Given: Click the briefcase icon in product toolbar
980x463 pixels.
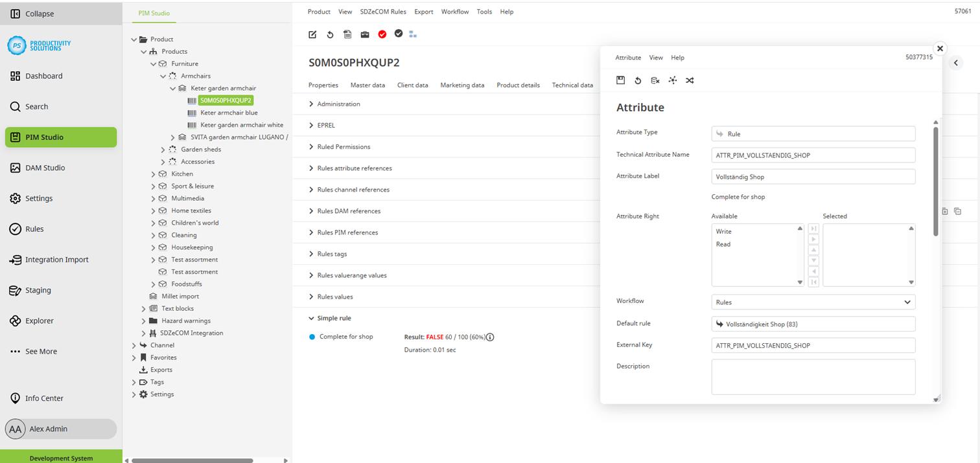Looking at the screenshot, I should point(365,34).
